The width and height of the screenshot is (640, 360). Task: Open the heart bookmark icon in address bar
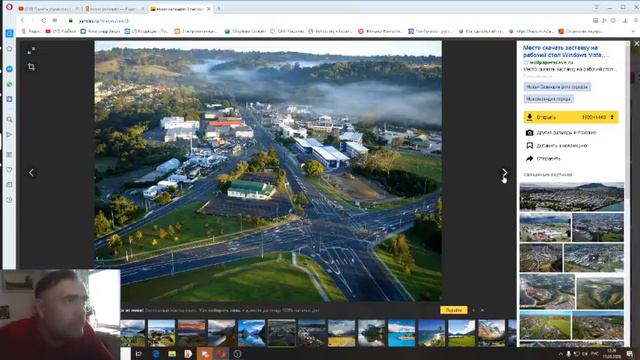(x=613, y=20)
